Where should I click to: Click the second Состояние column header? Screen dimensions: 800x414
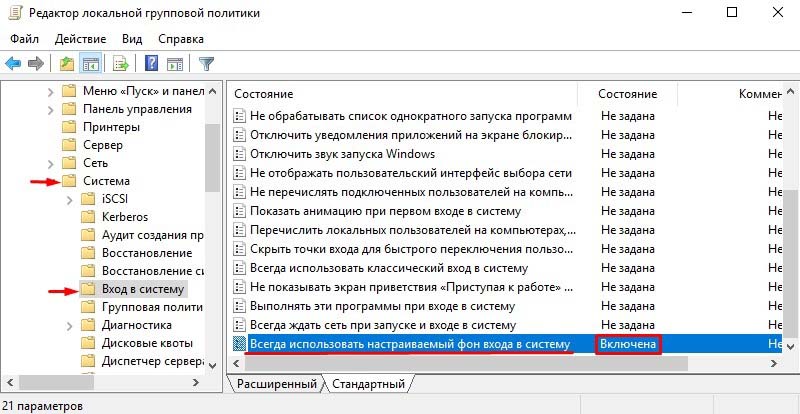627,93
